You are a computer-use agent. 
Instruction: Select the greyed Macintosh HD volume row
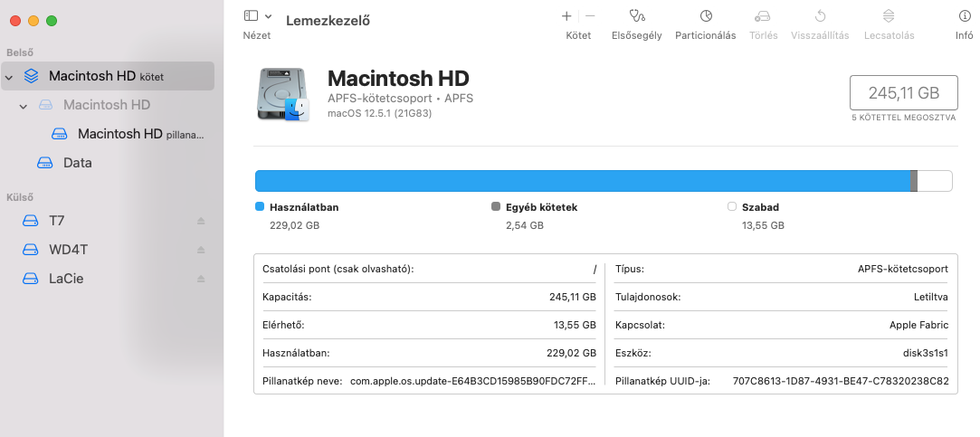[x=108, y=105]
